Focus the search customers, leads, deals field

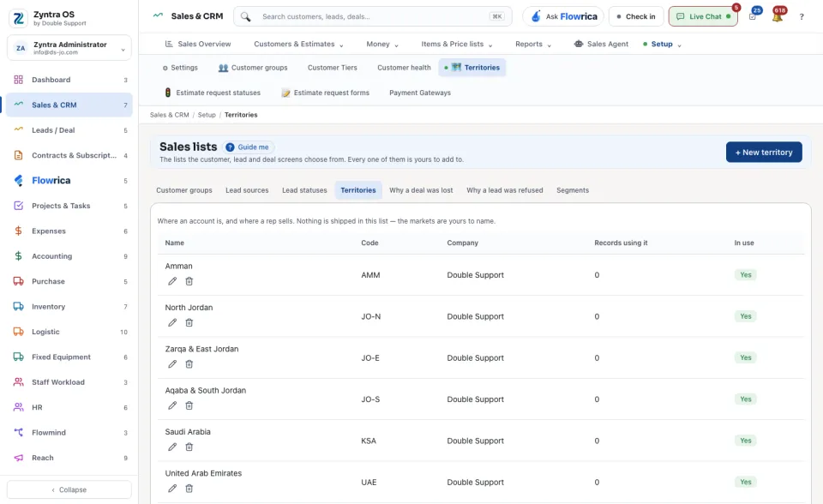(373, 17)
